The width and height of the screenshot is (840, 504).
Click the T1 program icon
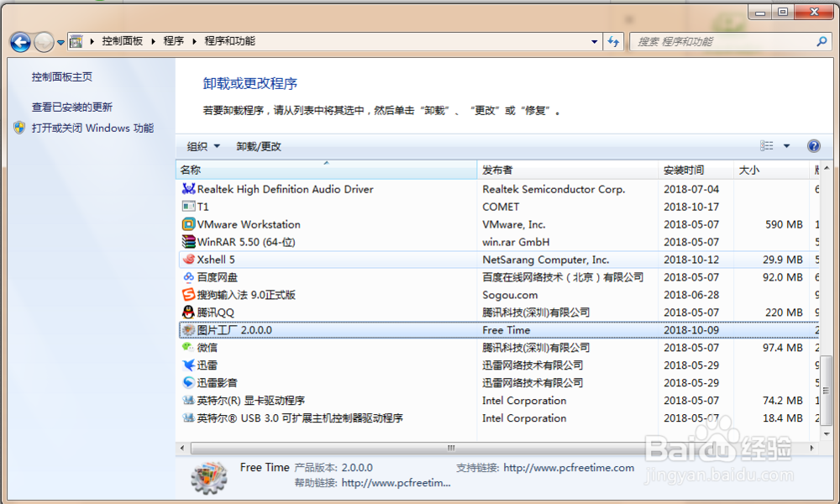tap(188, 206)
